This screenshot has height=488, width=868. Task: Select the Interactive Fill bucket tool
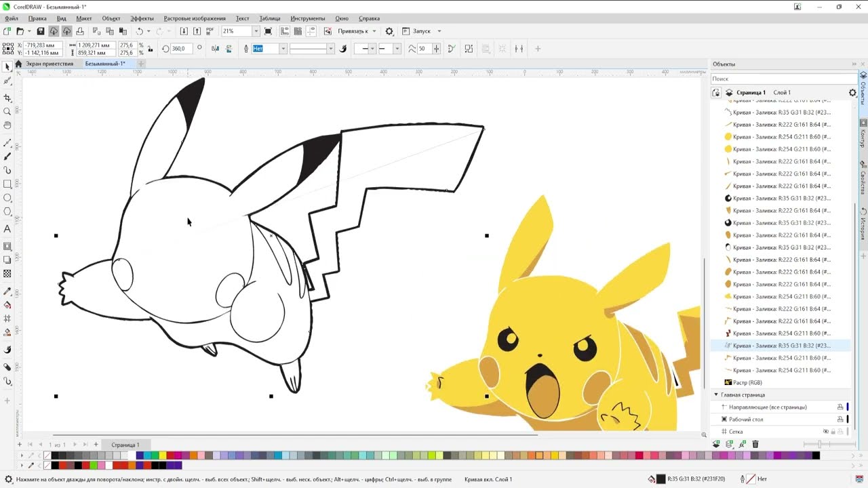point(7,304)
